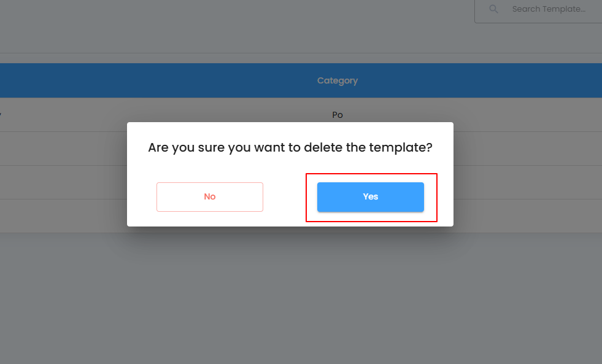Click the Search Template placeholder text
This screenshot has width=602, height=364.
click(549, 9)
